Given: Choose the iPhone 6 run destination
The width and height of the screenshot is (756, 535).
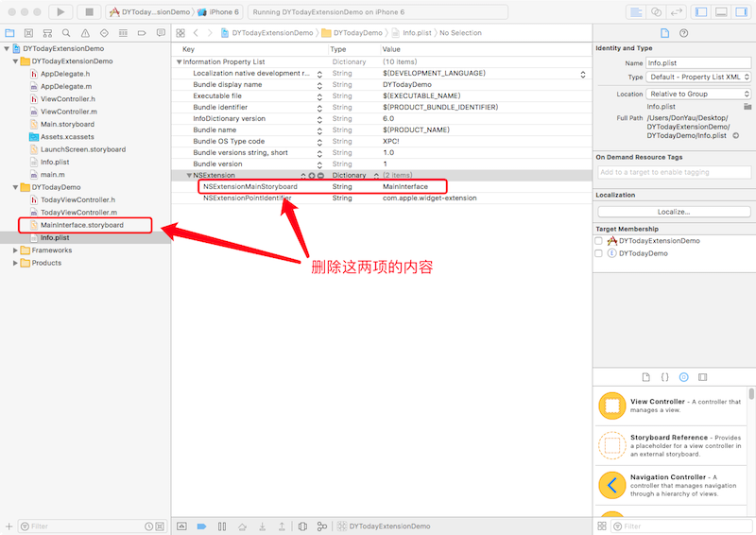Looking at the screenshot, I should (x=219, y=12).
